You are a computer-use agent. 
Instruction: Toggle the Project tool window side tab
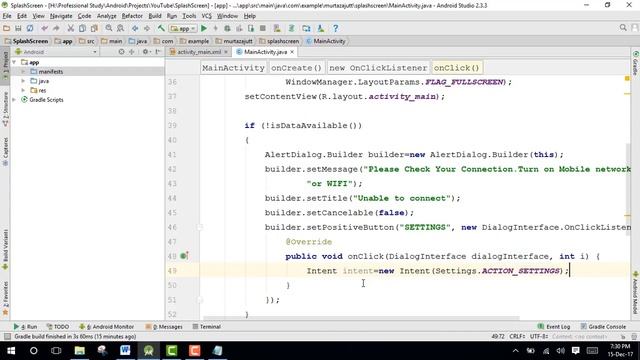(x=5, y=64)
